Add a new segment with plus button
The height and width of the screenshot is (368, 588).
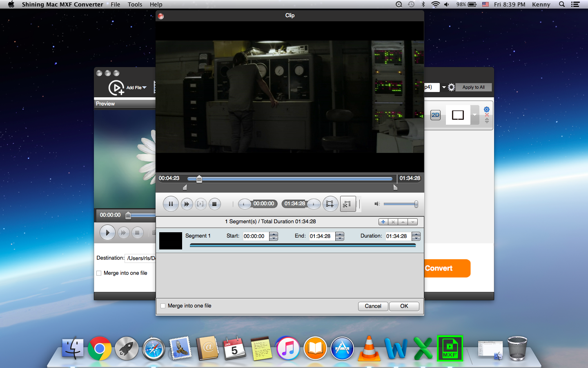(x=383, y=222)
